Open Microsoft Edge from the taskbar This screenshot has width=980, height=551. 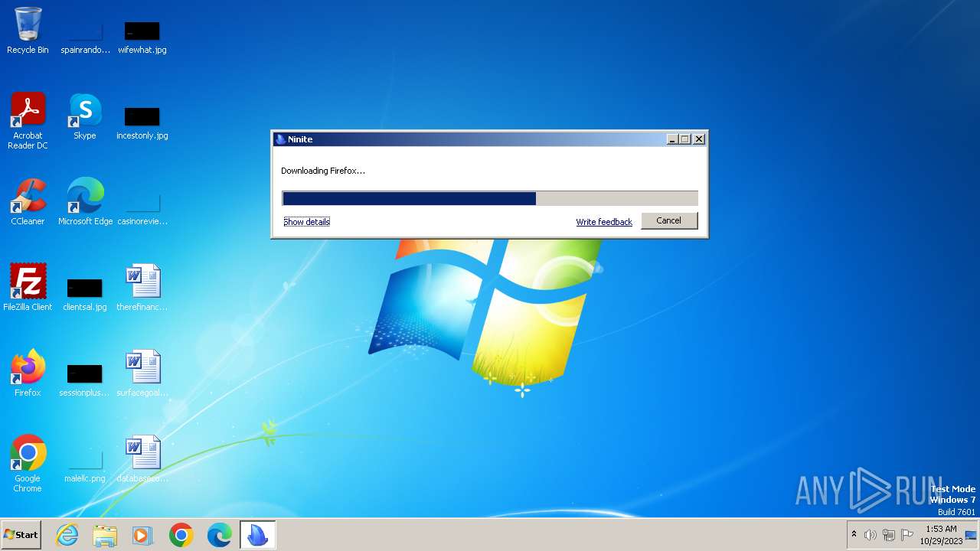[x=219, y=535]
